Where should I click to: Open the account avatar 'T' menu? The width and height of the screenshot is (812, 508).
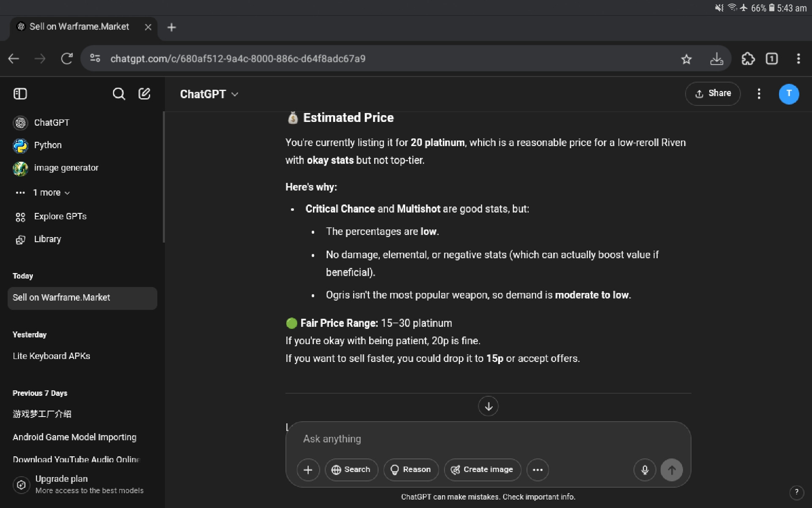(789, 94)
